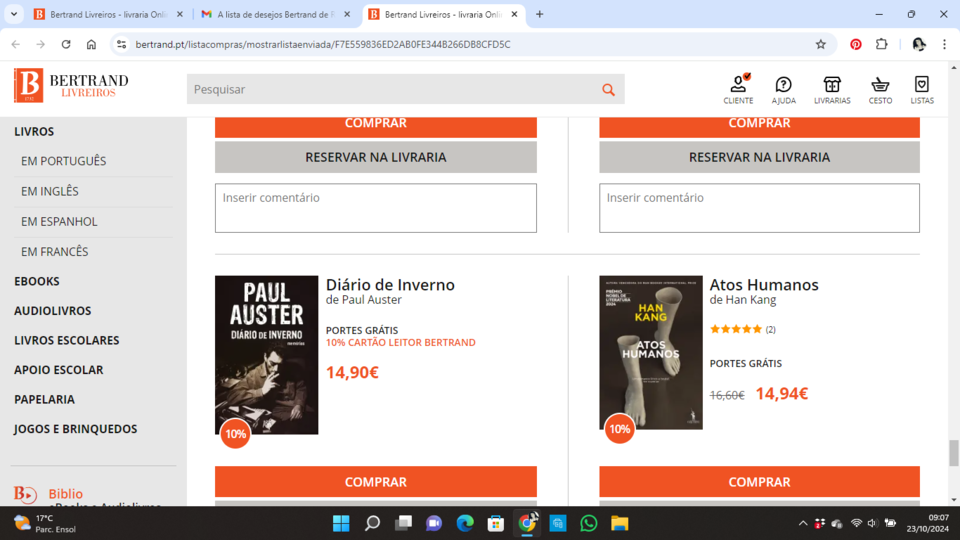The image size is (960, 540).
Task: Click the Ajuda help icon
Action: [x=784, y=88]
